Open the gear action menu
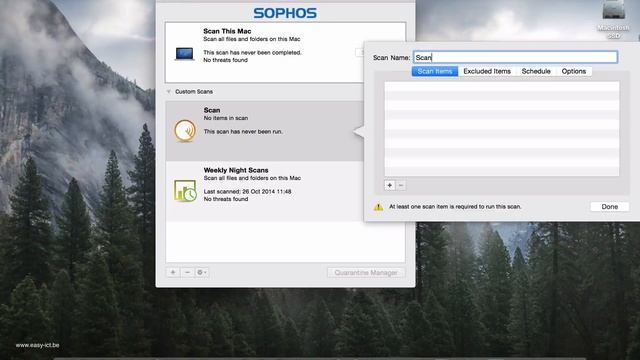The height and width of the screenshot is (360, 640). (x=202, y=272)
